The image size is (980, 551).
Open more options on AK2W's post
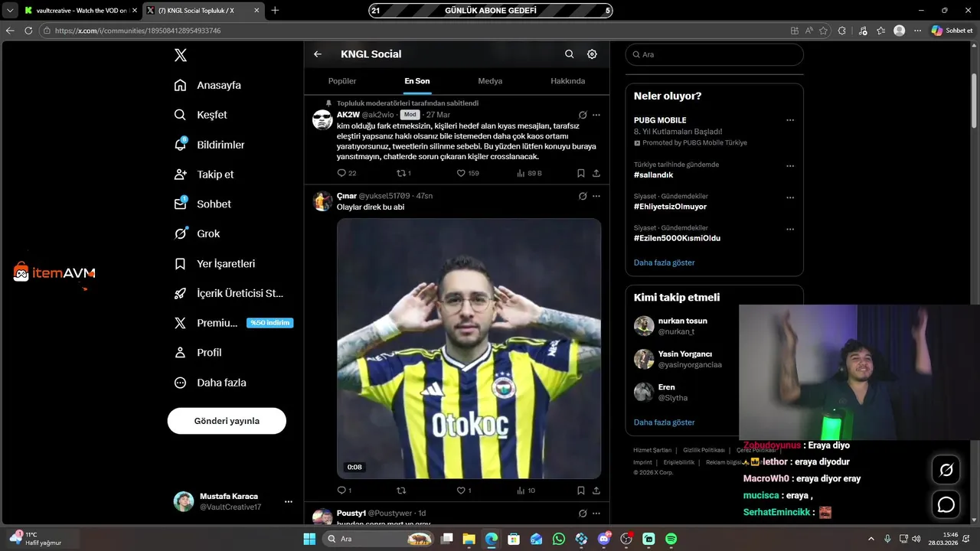(x=596, y=115)
